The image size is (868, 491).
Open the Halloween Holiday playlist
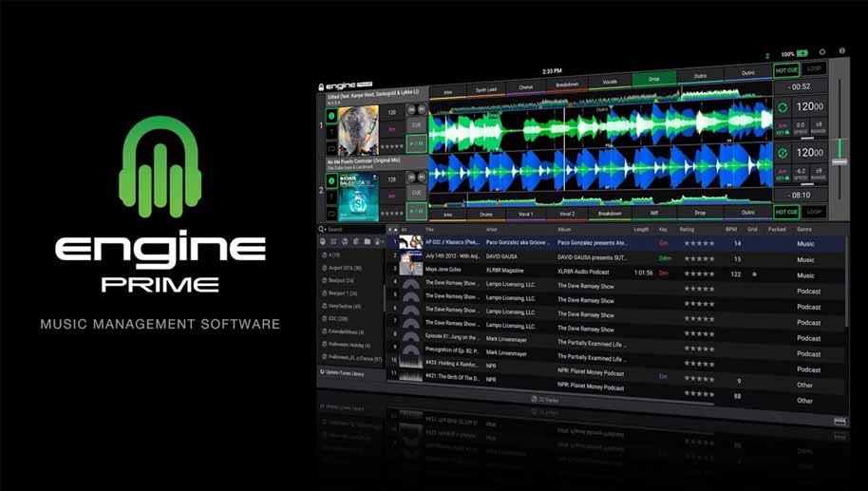point(347,345)
